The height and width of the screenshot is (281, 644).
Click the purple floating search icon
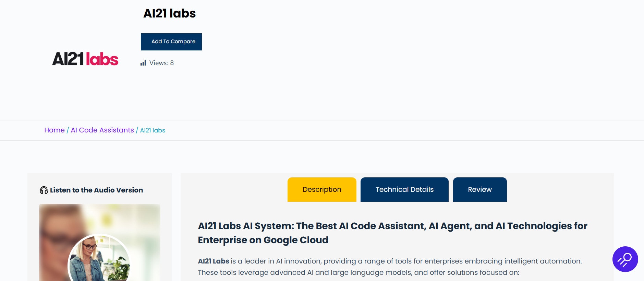tap(625, 259)
